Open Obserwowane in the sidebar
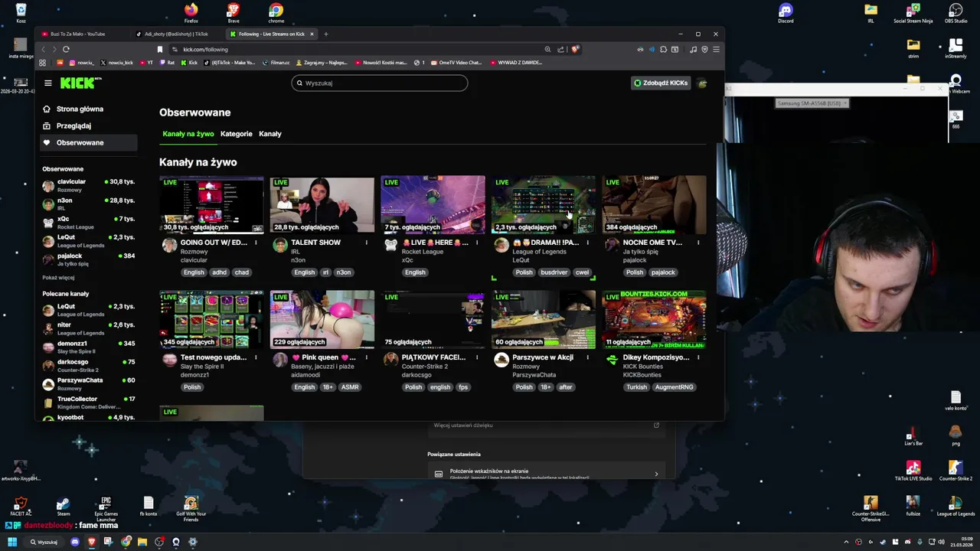 pos(89,143)
